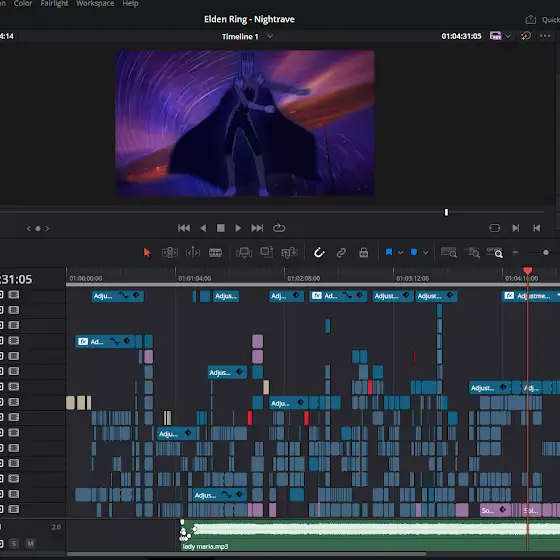Click the Custom Zoom icon
560x560 pixels.
tap(495, 252)
